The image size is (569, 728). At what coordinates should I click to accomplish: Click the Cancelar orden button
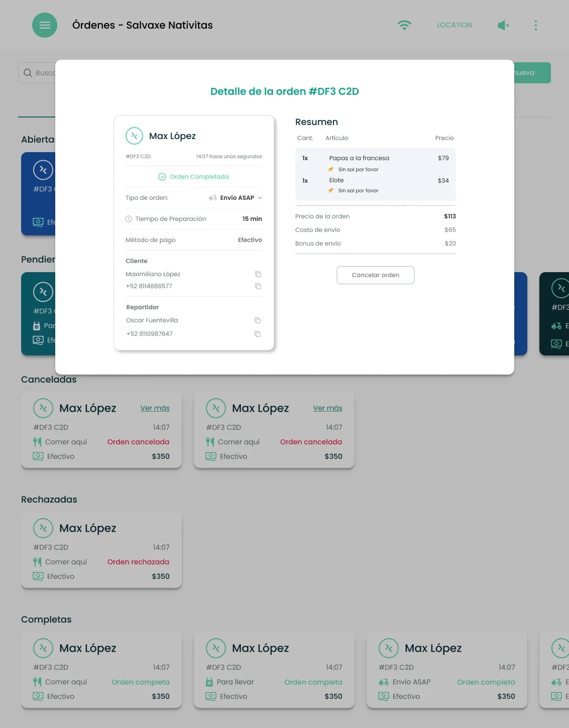click(x=376, y=275)
